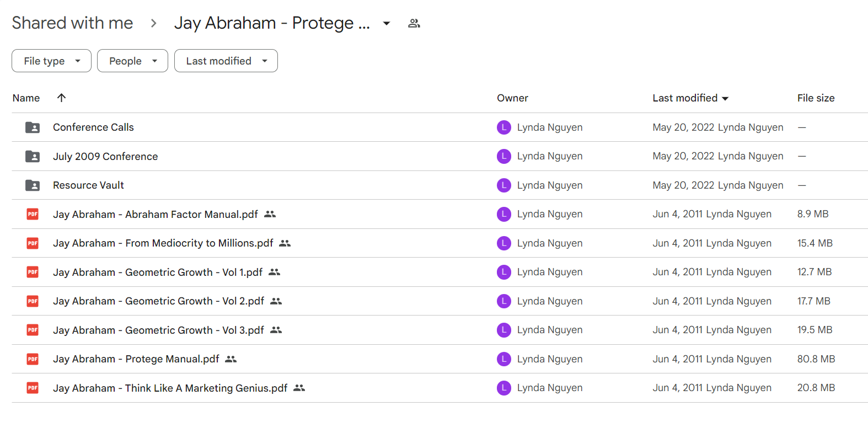Click the Owner column header

[512, 98]
